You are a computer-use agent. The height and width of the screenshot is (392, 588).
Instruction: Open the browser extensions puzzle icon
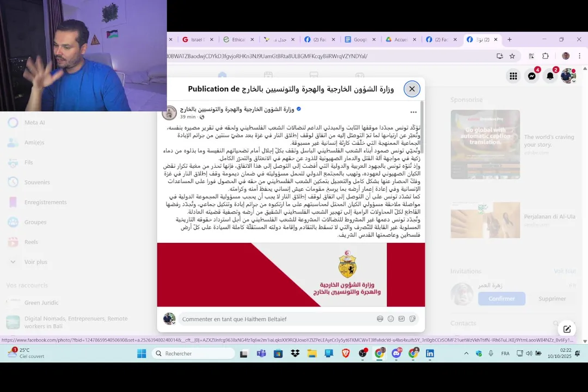point(546,56)
